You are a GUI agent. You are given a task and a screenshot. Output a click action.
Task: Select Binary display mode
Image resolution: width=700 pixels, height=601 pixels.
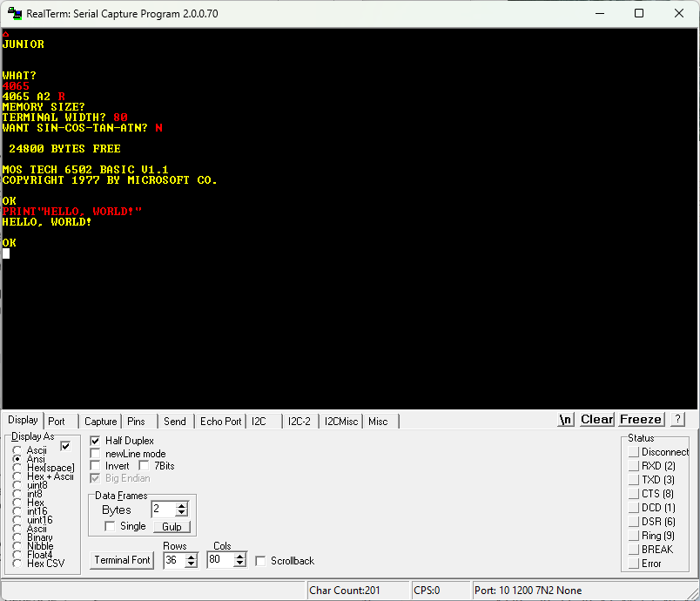[x=17, y=537]
